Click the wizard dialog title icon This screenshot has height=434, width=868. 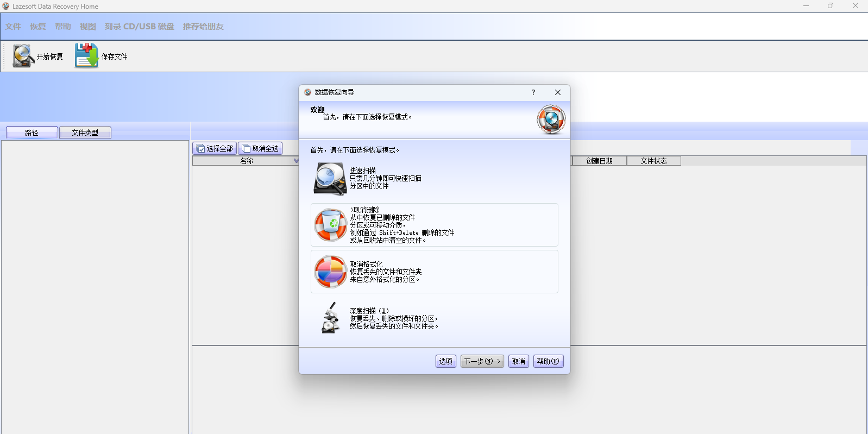[308, 92]
